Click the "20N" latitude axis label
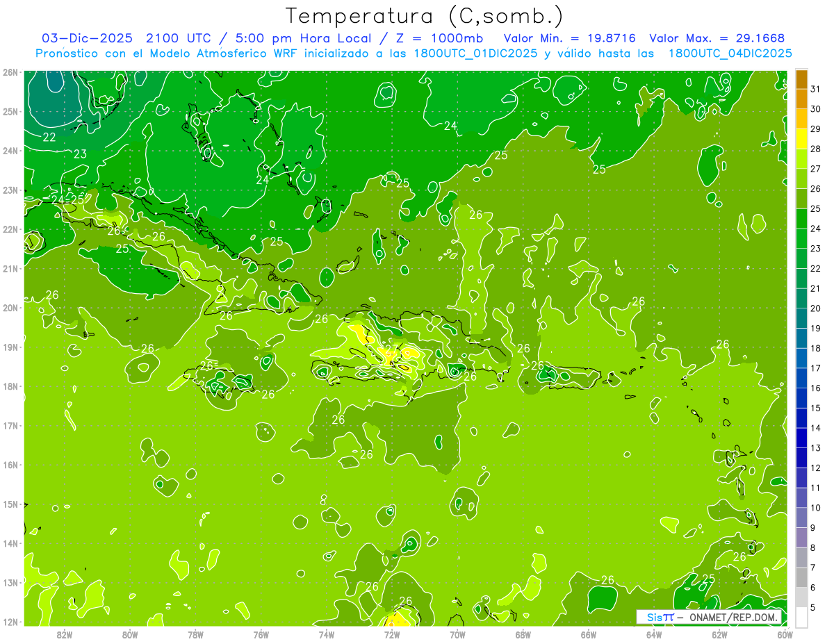Image resolution: width=834 pixels, height=644 pixels. [x=10, y=308]
